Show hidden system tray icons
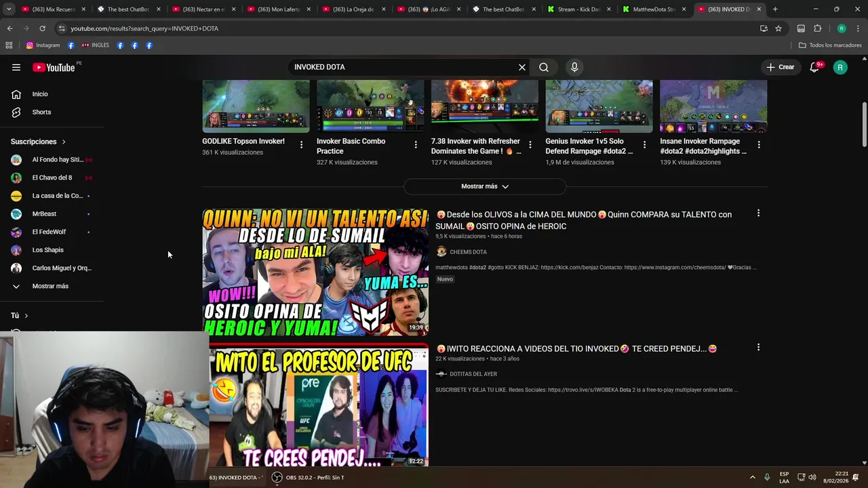This screenshot has height=488, width=868. (752, 477)
